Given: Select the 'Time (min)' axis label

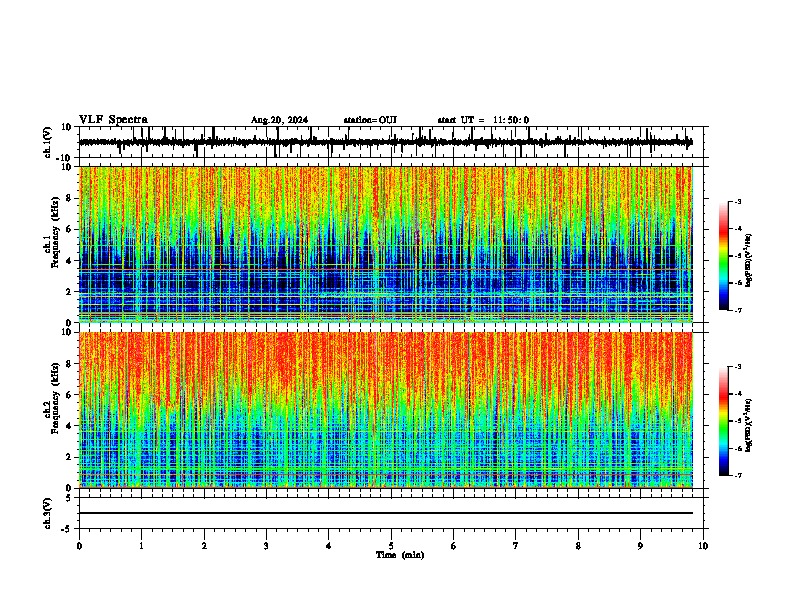Looking at the screenshot, I should [x=400, y=555].
